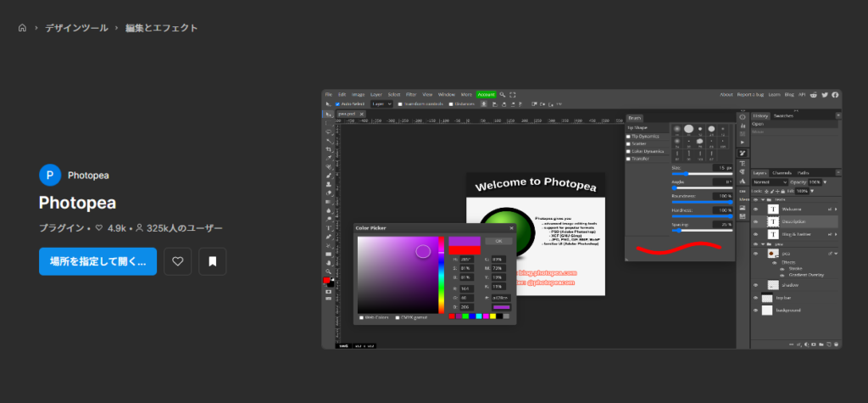Viewport: 868px width, 403px height.
Task: Enable the Distances checkbox
Action: (451, 104)
